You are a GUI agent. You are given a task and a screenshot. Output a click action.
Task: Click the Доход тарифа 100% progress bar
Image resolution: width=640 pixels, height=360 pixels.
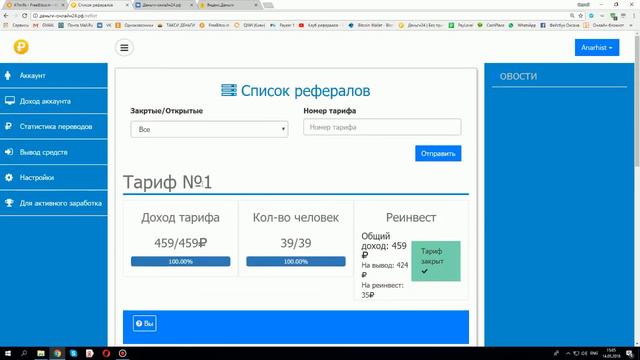(x=180, y=261)
